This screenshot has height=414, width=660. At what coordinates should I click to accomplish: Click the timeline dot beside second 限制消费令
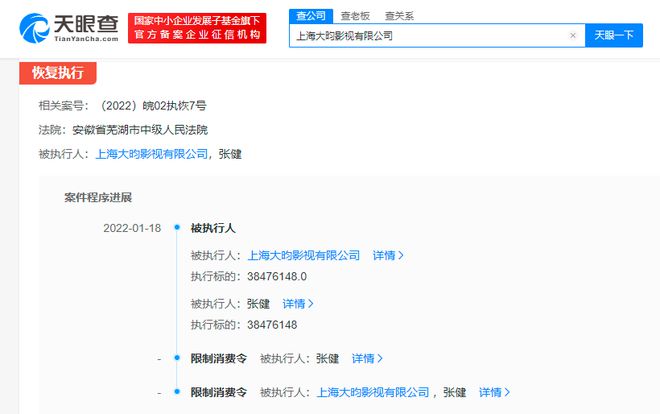pyautogui.click(x=177, y=392)
